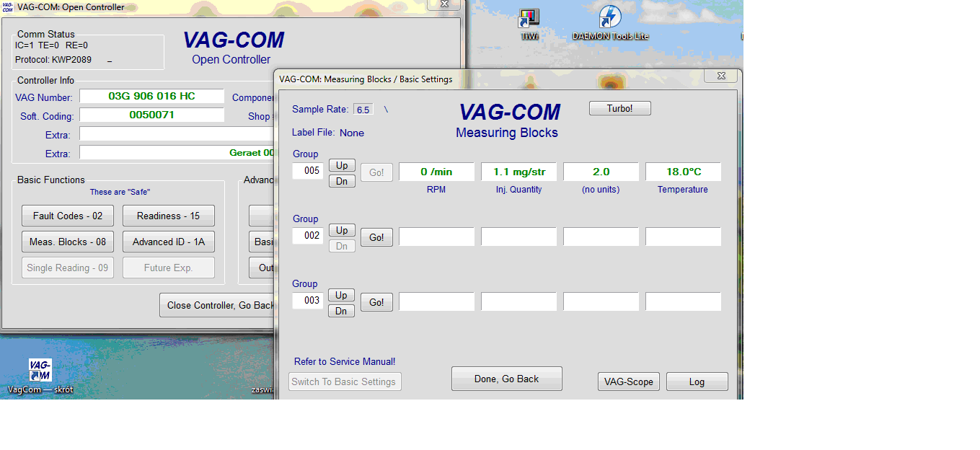Click the Protocol: KWP2089 status text
Image resolution: width=980 pixels, height=450 pixels.
point(53,60)
